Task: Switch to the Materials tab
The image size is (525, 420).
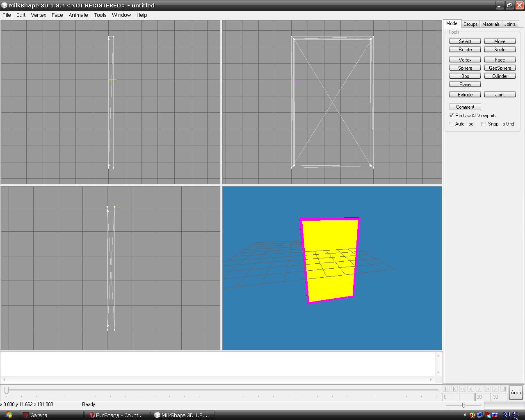Action: pos(491,24)
